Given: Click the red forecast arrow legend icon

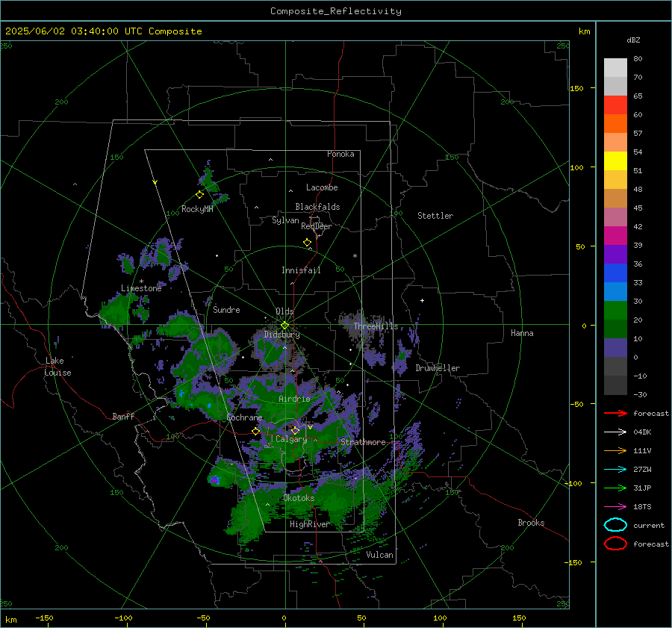Looking at the screenshot, I should coord(615,413).
